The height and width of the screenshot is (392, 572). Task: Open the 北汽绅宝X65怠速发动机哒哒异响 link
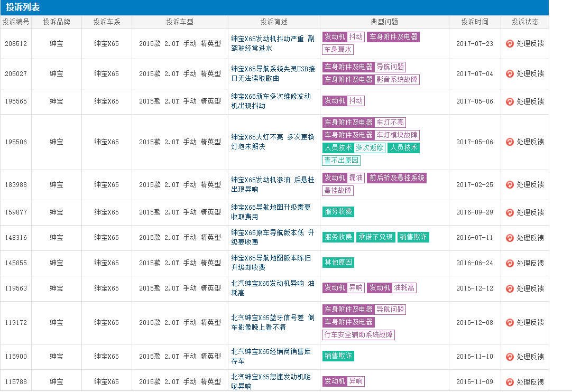(271, 381)
